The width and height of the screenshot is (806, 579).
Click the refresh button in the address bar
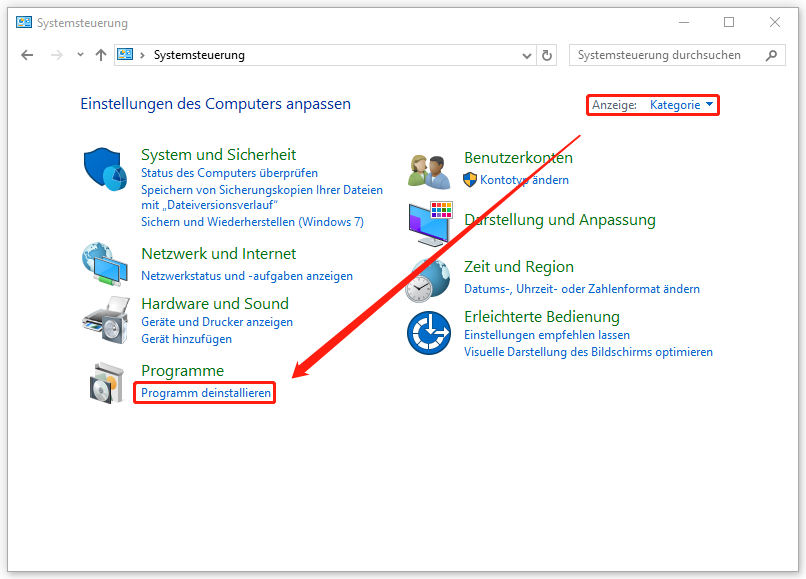pyautogui.click(x=547, y=55)
